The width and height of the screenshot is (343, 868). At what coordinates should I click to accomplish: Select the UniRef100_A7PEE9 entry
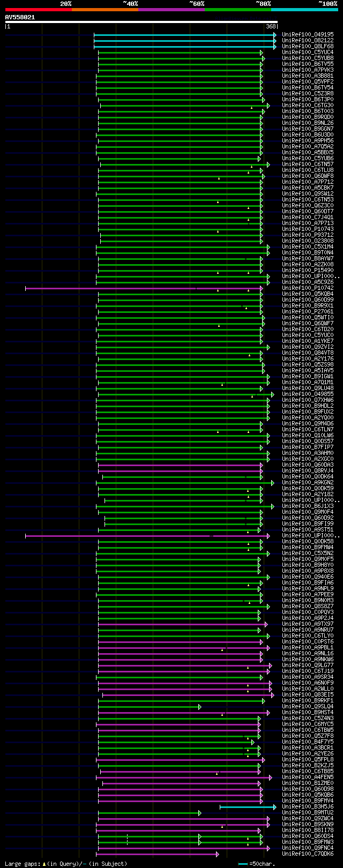(x=308, y=595)
